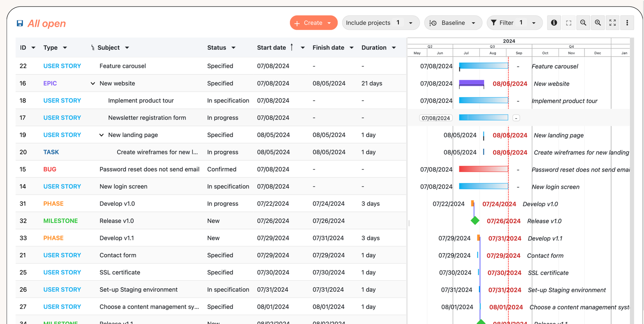
Task: Open the Include projects dropdown
Action: (380, 23)
